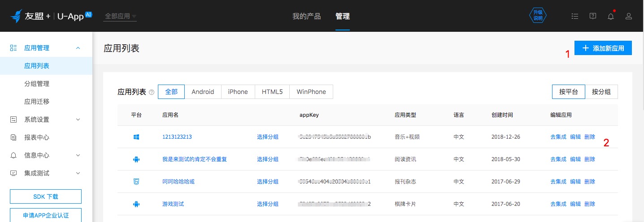Open 分组管理 in sidebar
Viewport: 644px width, 222px height.
point(37,84)
